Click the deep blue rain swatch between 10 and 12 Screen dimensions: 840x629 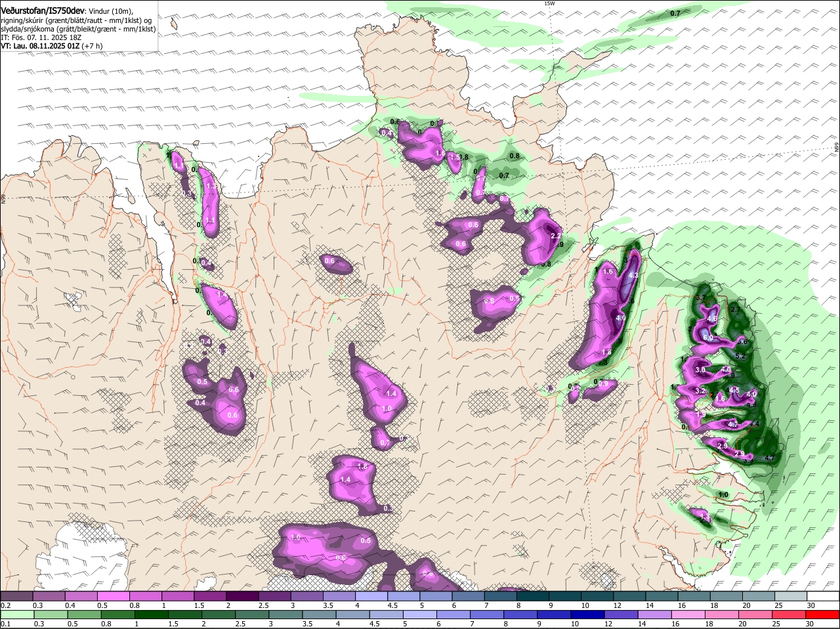tap(588, 615)
